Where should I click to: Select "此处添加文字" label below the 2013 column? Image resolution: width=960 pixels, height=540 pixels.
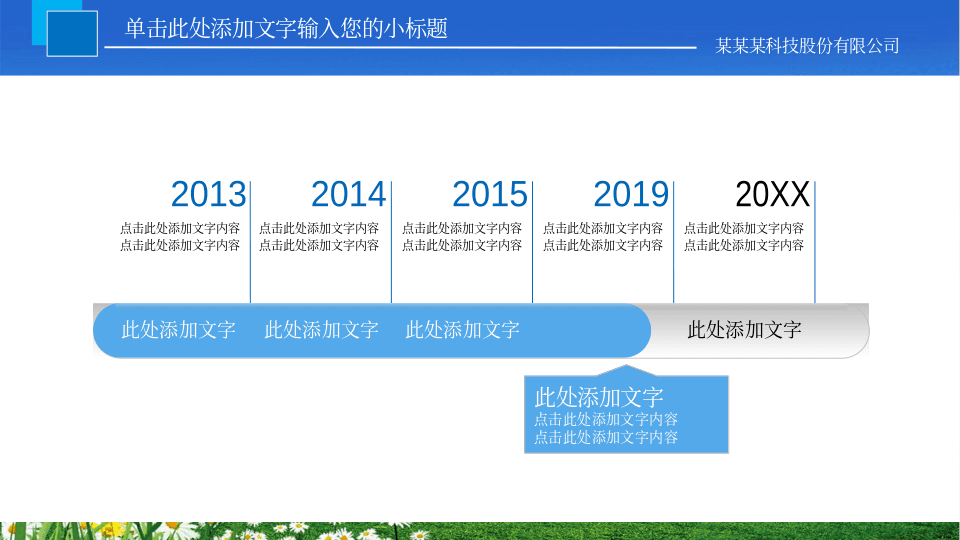click(178, 330)
